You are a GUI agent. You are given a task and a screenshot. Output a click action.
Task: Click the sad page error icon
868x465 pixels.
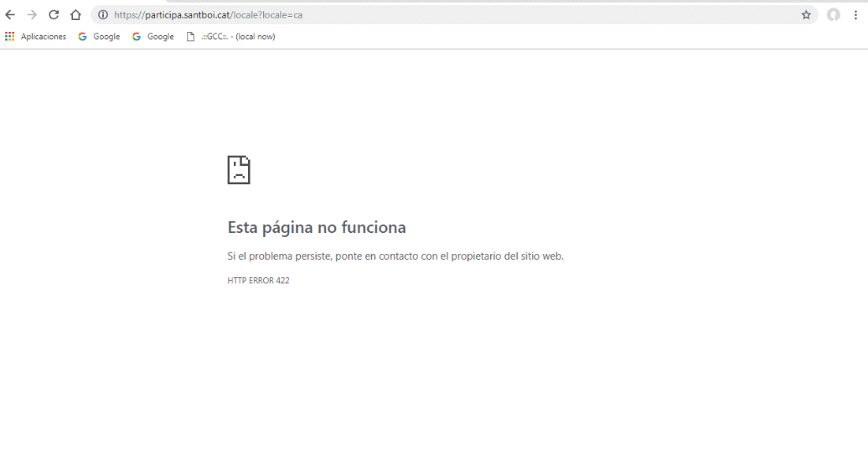(239, 170)
